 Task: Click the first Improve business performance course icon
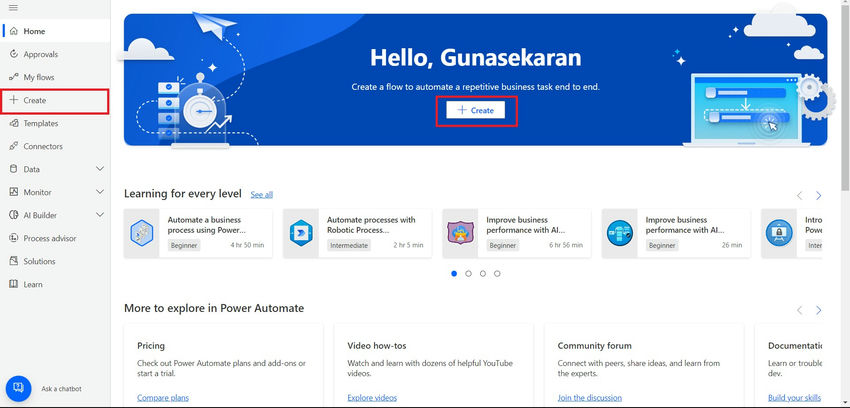click(460, 234)
